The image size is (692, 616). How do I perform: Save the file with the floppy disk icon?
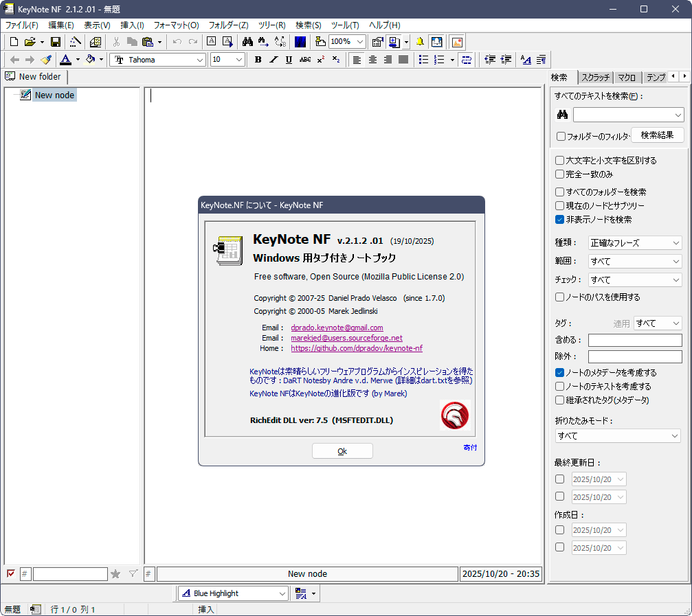[x=56, y=42]
